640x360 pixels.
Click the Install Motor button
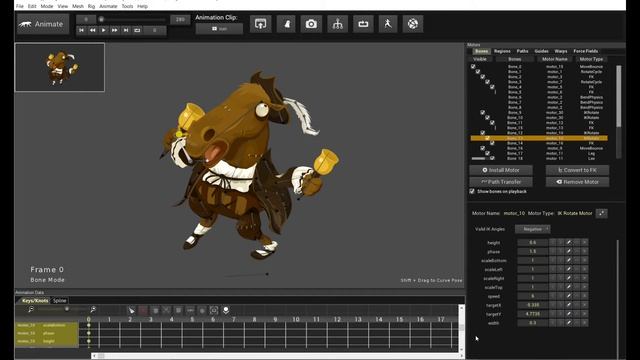(x=501, y=170)
